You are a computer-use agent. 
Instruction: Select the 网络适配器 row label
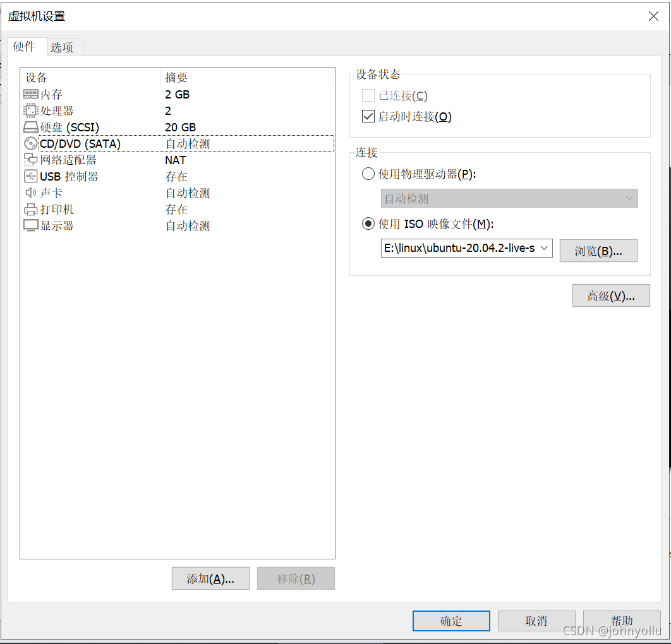click(68, 160)
